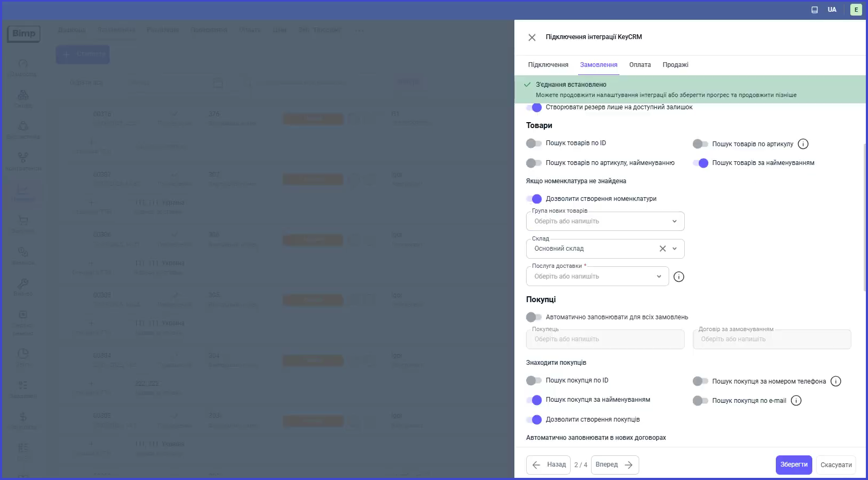This screenshot has height=480, width=868.
Task: Toggle Створювати резерв лише на доступний залишок
Action: [x=534, y=108]
